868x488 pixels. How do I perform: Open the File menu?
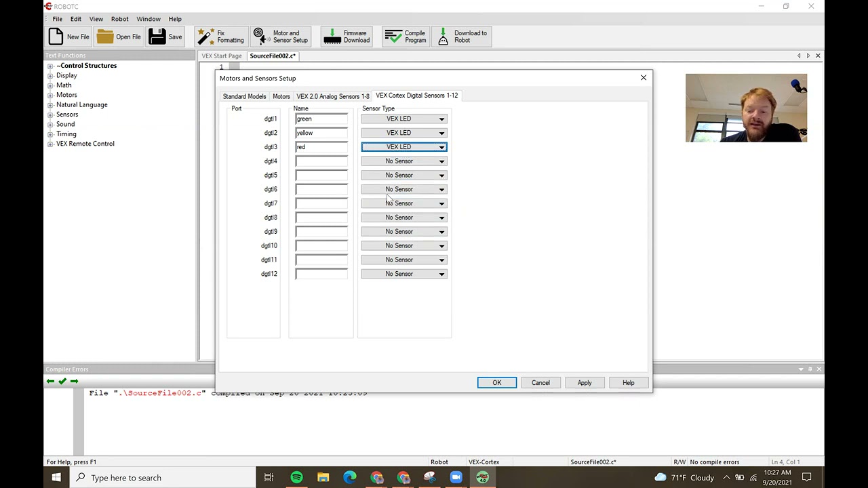pos(58,19)
